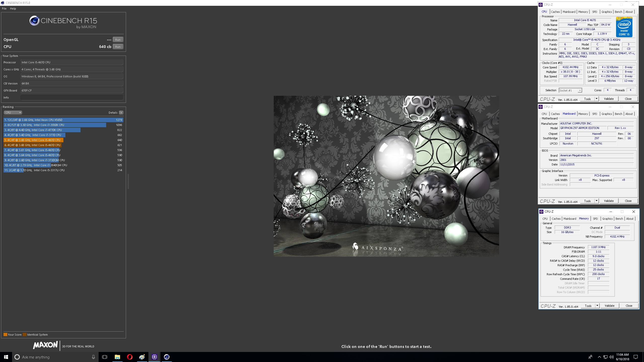Click the Ranking Details arrow button
The height and width of the screenshot is (362, 644).
[121, 113]
